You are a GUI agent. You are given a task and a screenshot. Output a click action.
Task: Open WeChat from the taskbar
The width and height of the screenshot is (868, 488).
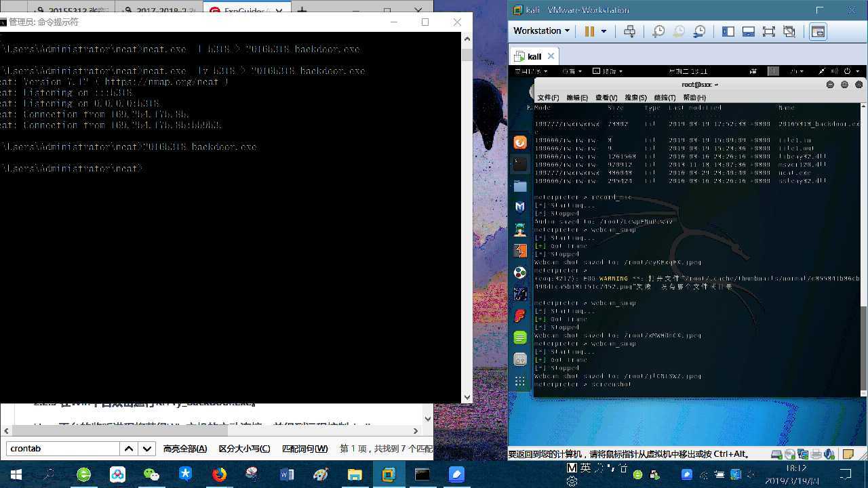click(x=151, y=474)
